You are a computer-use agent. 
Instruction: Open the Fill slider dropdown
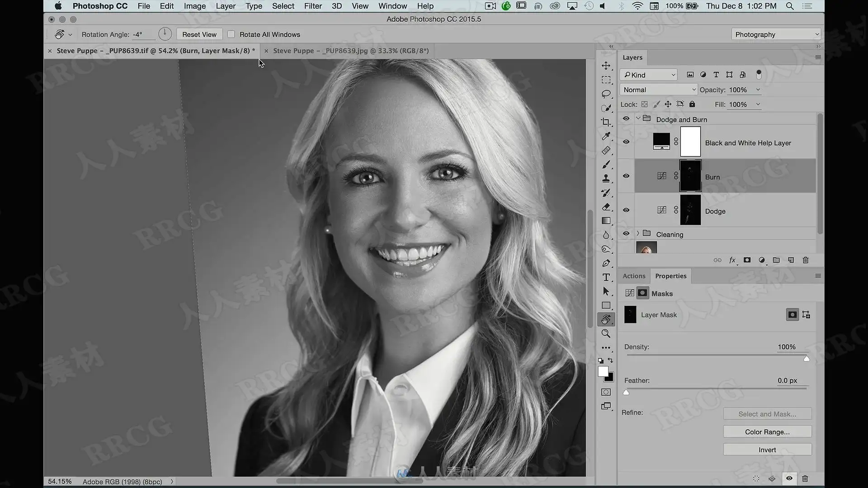(x=758, y=104)
